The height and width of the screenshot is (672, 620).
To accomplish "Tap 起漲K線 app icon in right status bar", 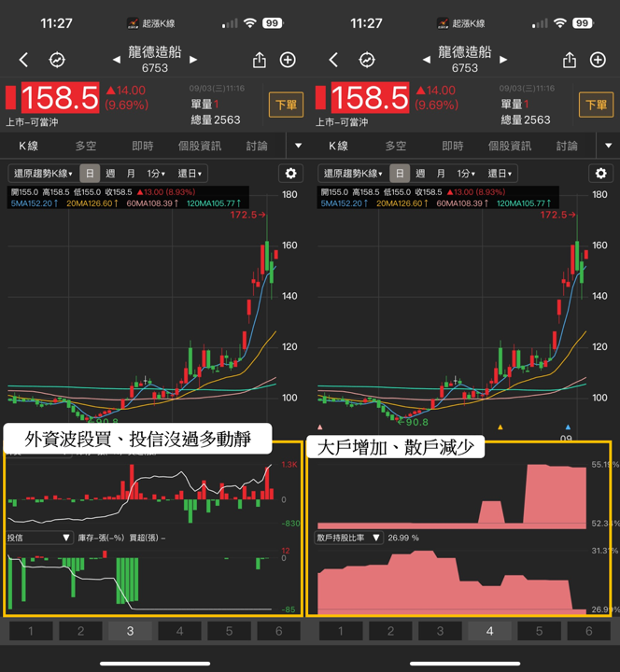I will [443, 23].
